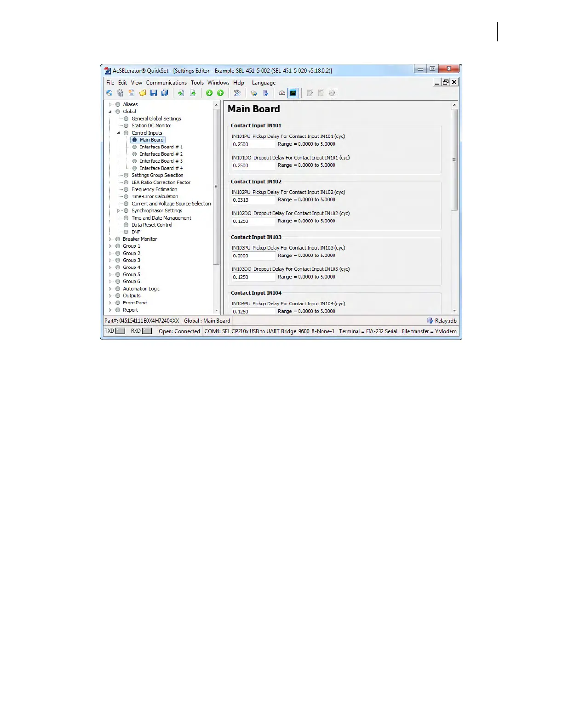
Task: Click the yellow Open folder toolbar icon
Action: pos(143,93)
